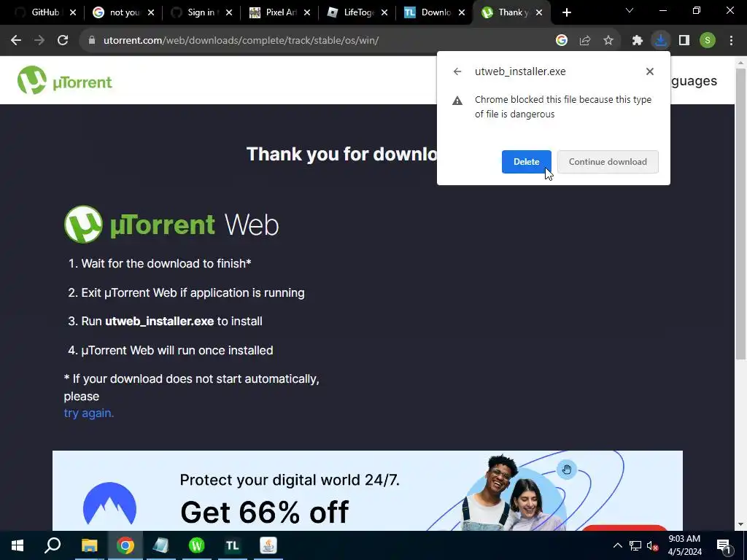The width and height of the screenshot is (747, 560).
Task: Open the notepad-like app in taskbar
Action: (x=160, y=545)
